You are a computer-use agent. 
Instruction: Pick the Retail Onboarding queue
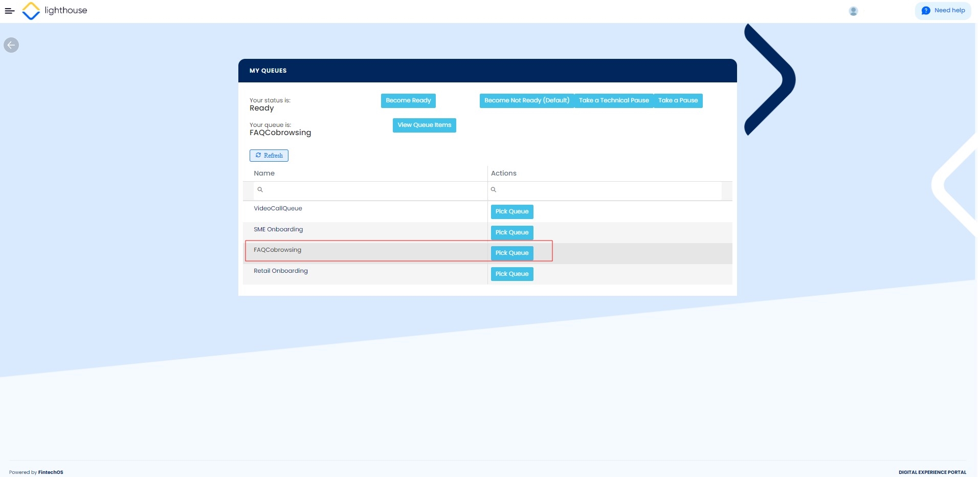(511, 274)
